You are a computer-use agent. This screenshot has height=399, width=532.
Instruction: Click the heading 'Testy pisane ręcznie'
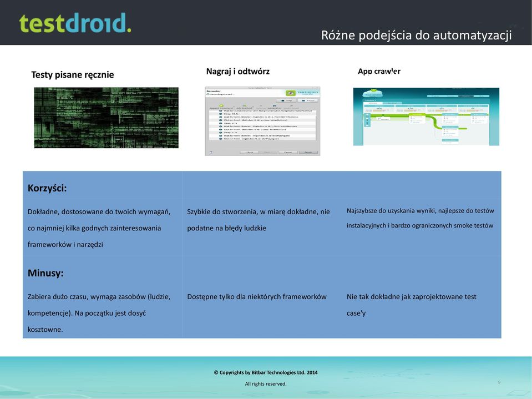click(73, 75)
